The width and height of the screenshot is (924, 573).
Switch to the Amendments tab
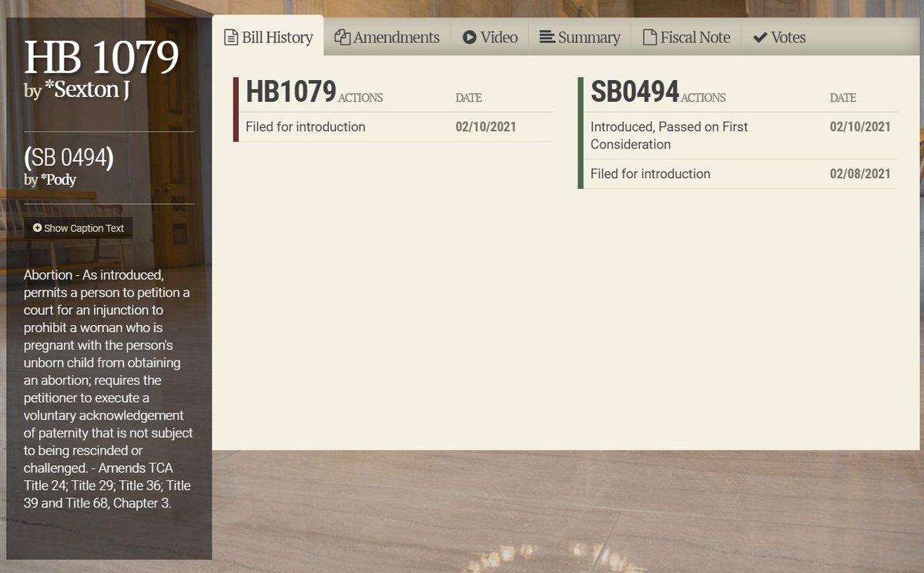point(387,37)
